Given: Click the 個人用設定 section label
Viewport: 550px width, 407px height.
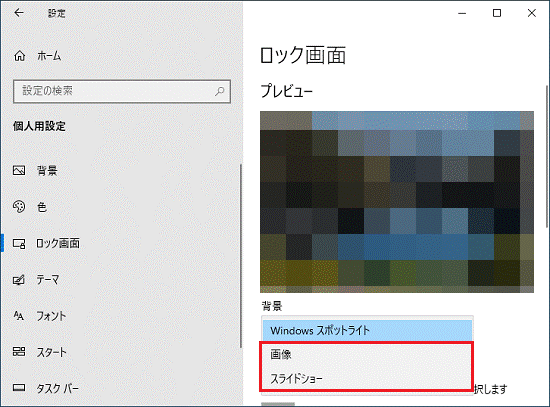Looking at the screenshot, I should click(39, 126).
